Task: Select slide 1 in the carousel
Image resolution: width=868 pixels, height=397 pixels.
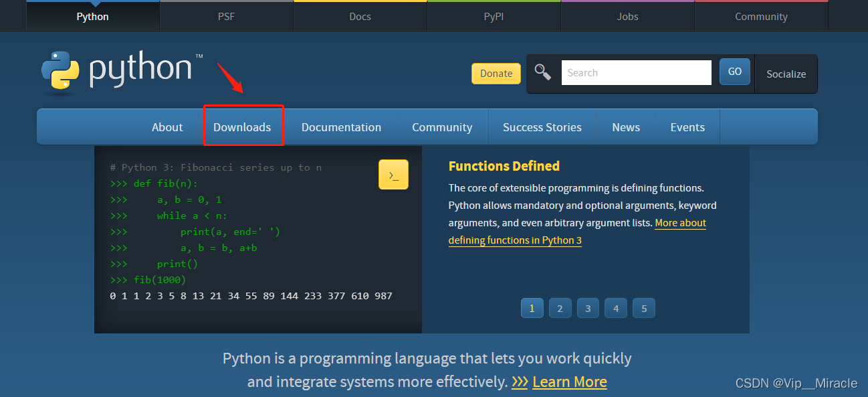Action: (x=532, y=308)
